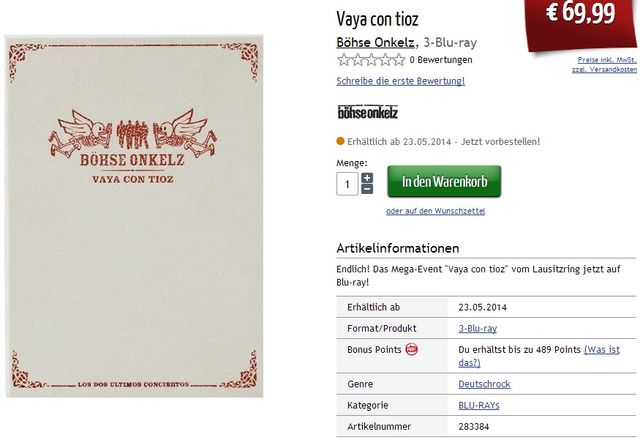Increase quantity with the plus stepper
640x440 pixels.
[x=367, y=178]
